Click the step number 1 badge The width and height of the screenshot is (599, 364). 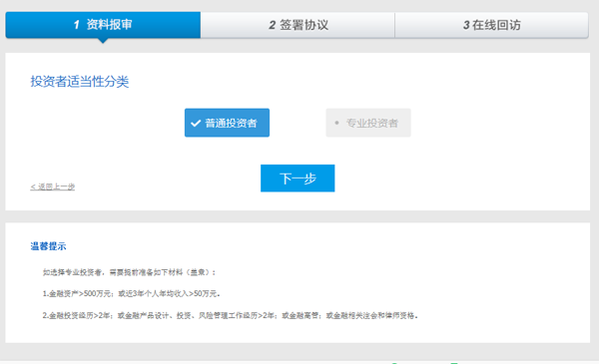(77, 25)
